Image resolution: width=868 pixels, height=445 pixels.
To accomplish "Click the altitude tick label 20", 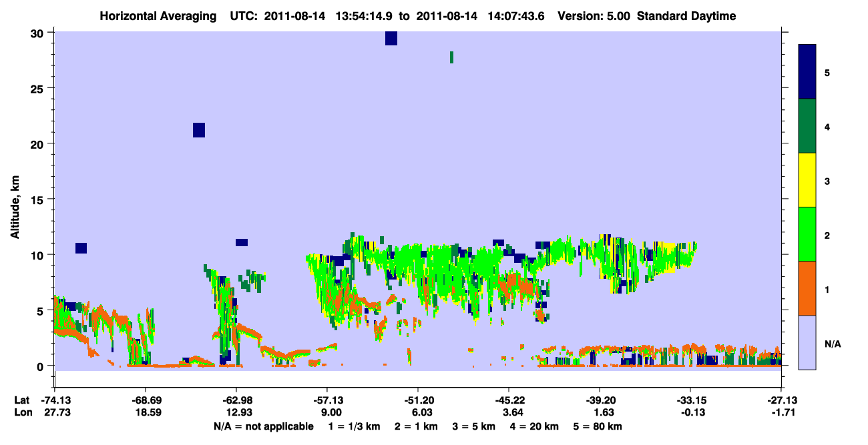I will point(39,143).
